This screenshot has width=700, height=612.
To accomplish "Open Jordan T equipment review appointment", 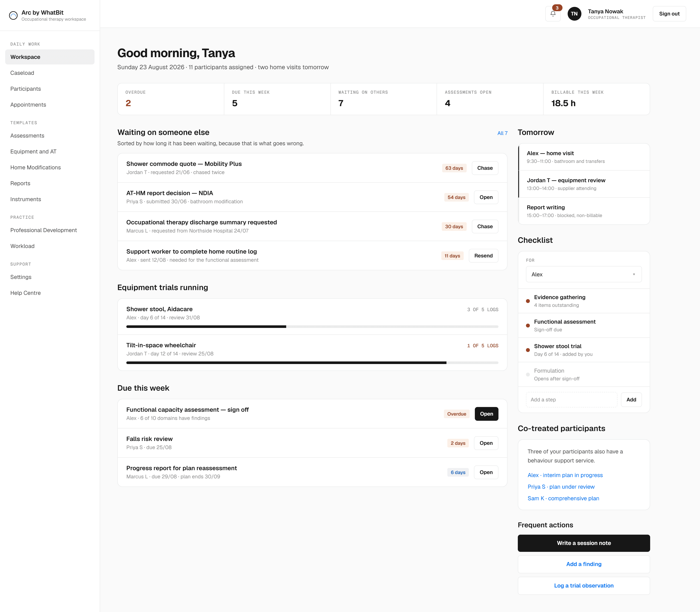I will pos(584,184).
